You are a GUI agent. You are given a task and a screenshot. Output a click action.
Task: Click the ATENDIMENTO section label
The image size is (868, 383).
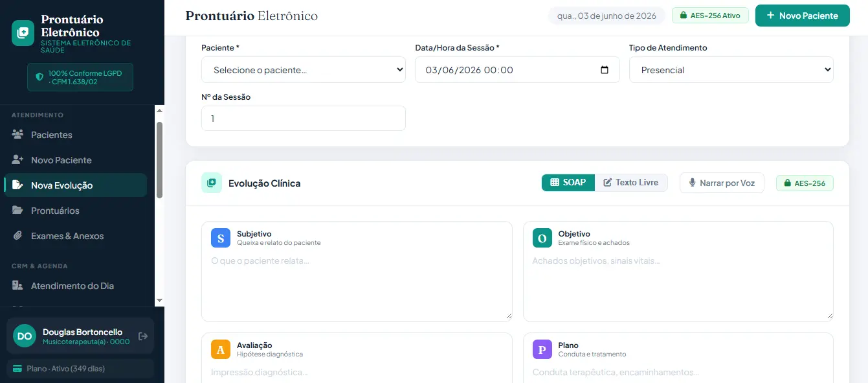[38, 115]
